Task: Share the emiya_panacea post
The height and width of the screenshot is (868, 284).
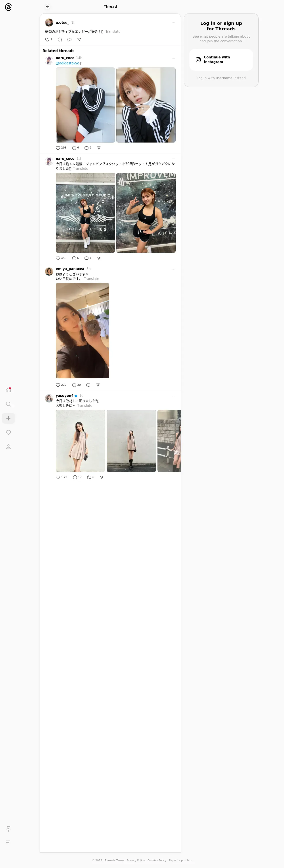Action: (98, 385)
